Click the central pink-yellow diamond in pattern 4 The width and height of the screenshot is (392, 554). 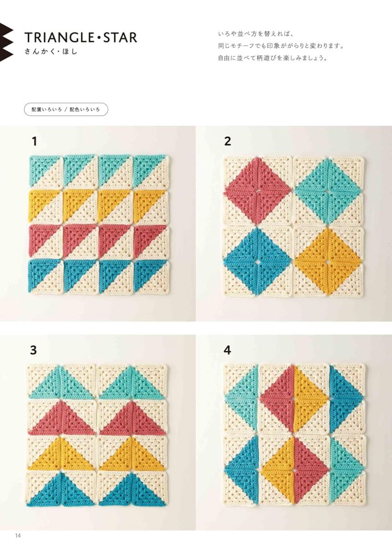coord(294,434)
